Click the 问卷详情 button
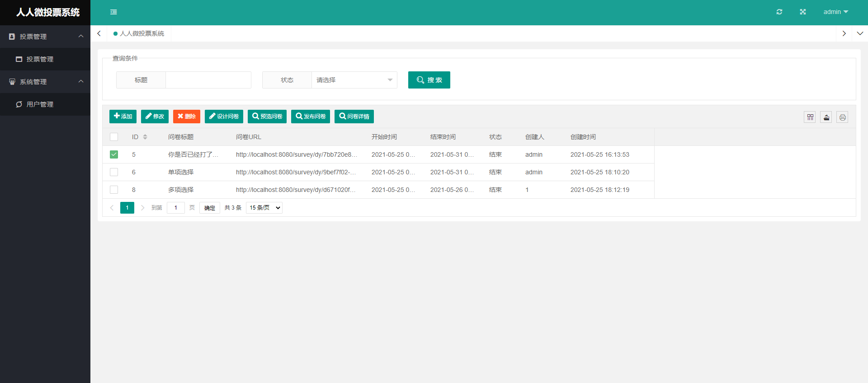Screen dimensions: 868x383 354,117
